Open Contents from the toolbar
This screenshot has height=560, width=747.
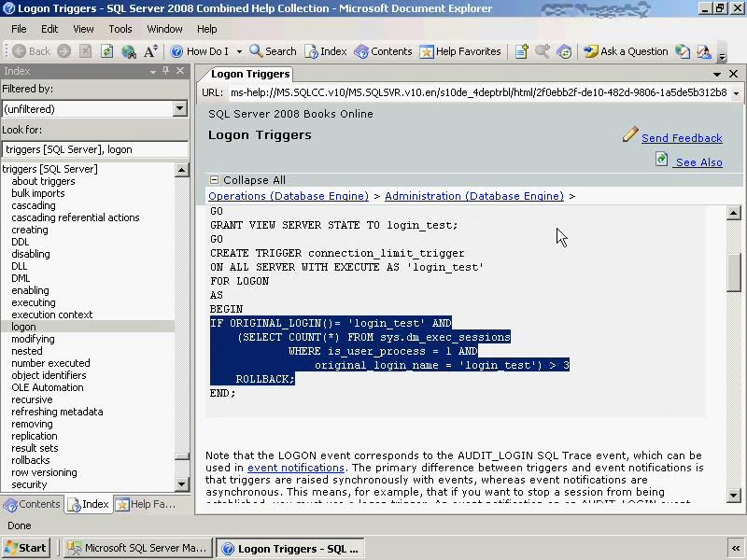pos(384,51)
